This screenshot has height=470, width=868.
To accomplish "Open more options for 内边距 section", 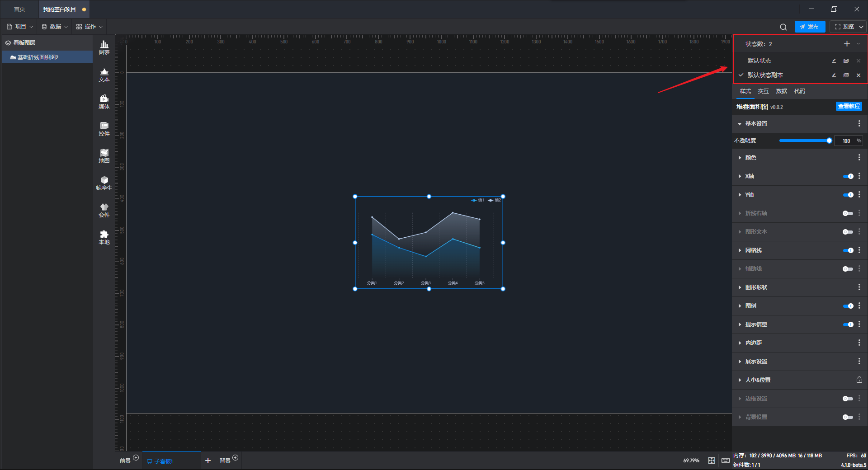I will point(859,343).
